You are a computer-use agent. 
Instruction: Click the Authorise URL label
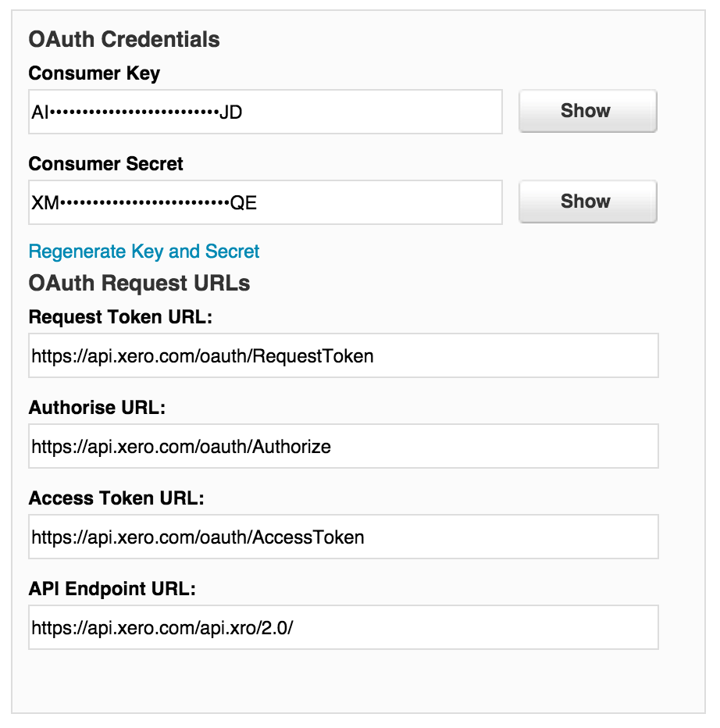(97, 408)
